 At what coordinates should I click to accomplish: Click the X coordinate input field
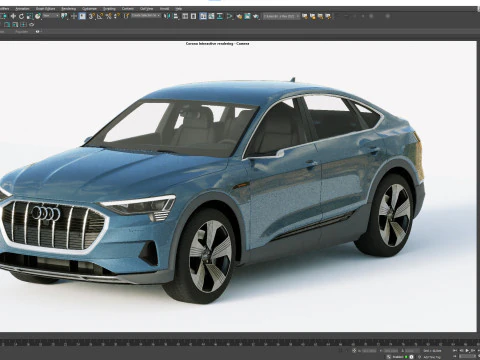point(369,351)
